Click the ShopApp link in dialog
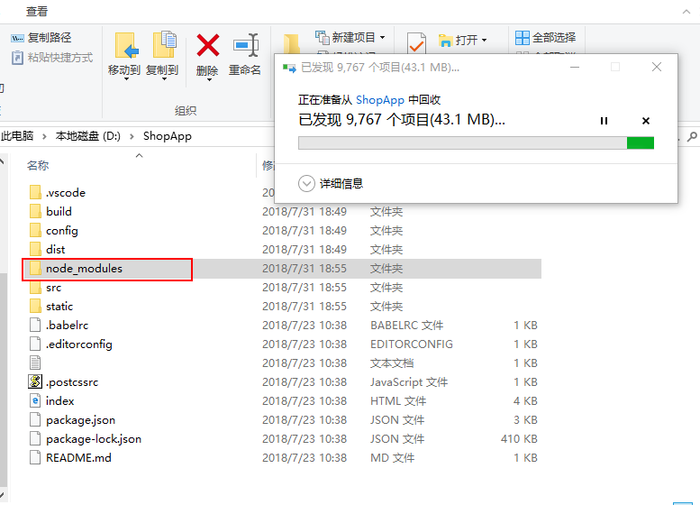Image resolution: width=700 pixels, height=505 pixels. [x=380, y=100]
